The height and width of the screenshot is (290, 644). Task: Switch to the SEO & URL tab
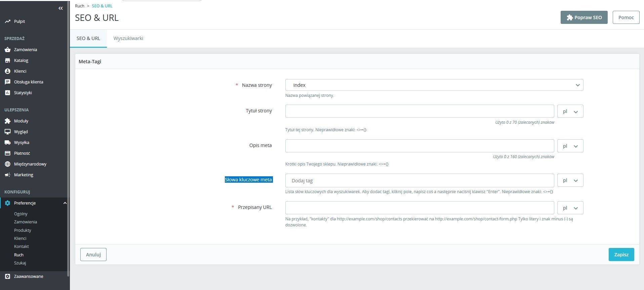click(x=88, y=38)
